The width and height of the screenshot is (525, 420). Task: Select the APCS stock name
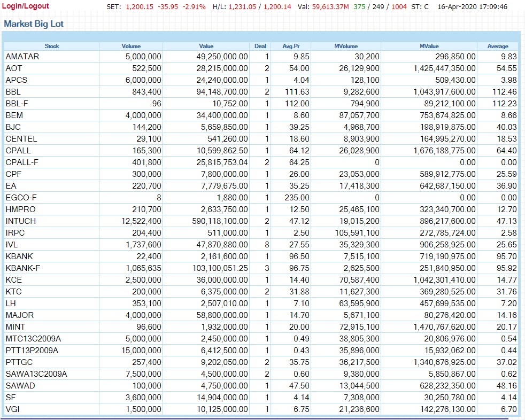[17, 80]
